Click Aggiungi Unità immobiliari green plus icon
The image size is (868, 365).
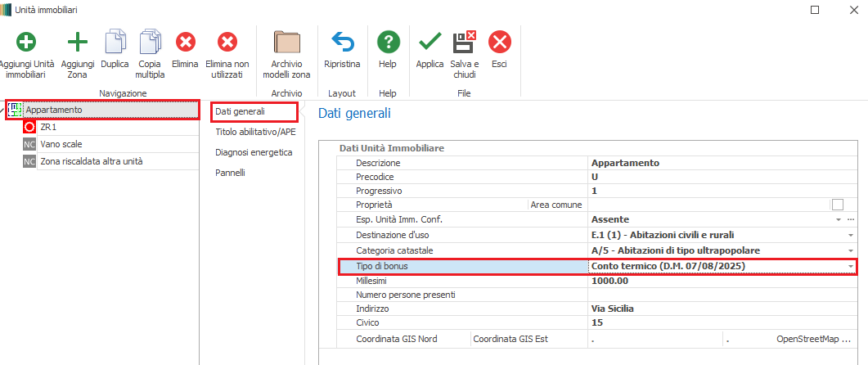(26, 43)
